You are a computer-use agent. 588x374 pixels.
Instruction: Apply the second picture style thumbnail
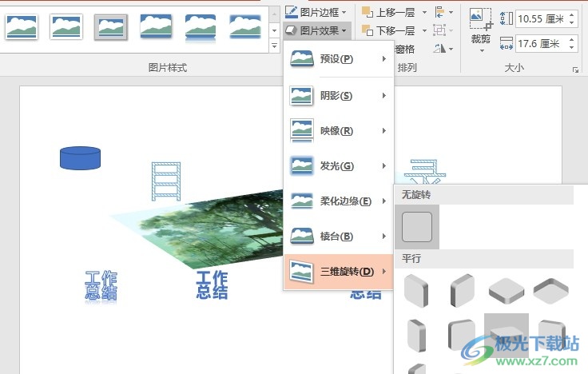pos(66,26)
